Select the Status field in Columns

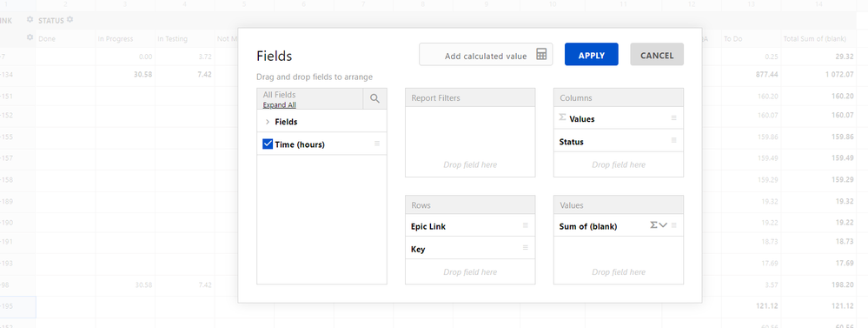point(619,141)
